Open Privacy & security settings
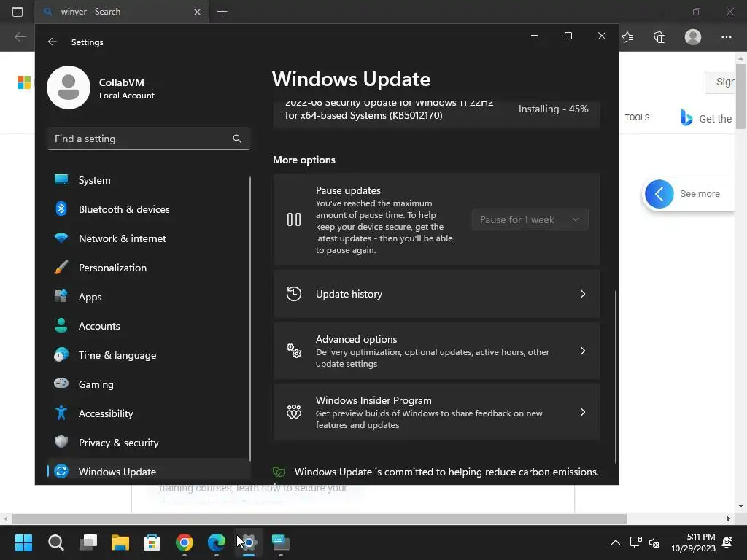Image resolution: width=747 pixels, height=560 pixels. click(x=148, y=443)
